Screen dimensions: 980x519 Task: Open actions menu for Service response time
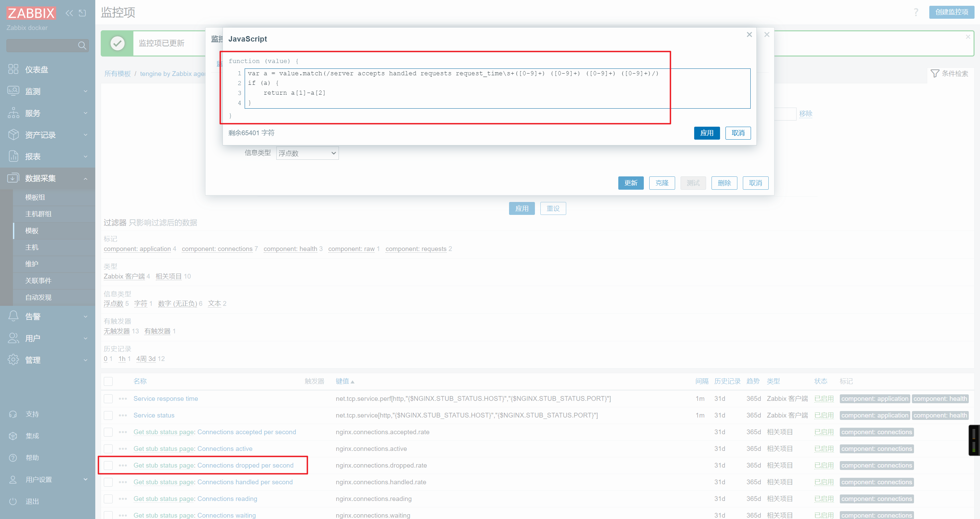click(122, 399)
